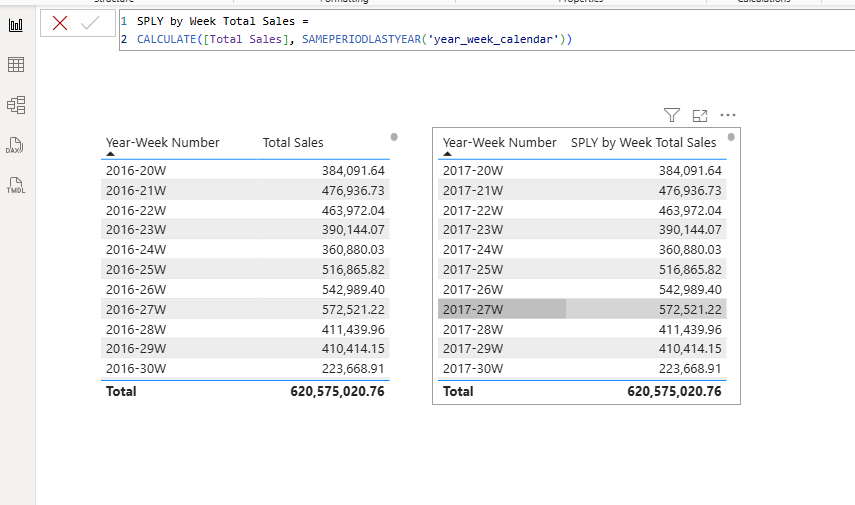Select row 2017-29W in right table
Screen dimensions: 855x505
(582, 348)
